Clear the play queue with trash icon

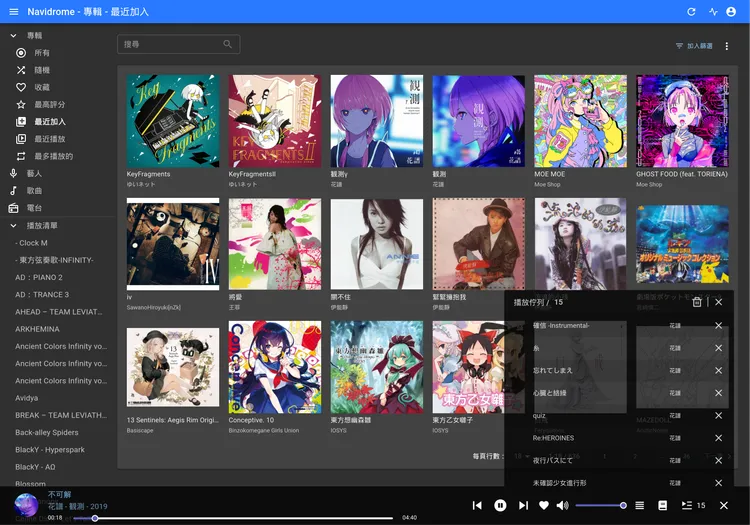click(x=697, y=301)
